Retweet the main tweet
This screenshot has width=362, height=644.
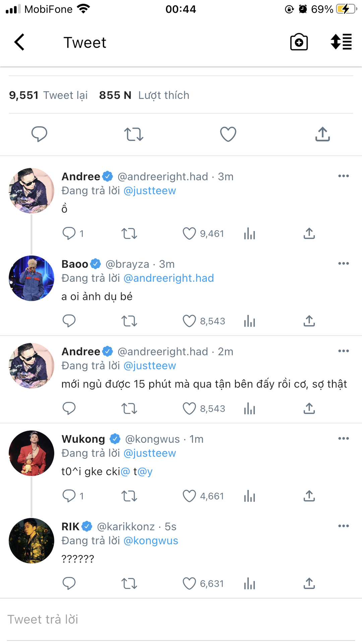click(133, 134)
